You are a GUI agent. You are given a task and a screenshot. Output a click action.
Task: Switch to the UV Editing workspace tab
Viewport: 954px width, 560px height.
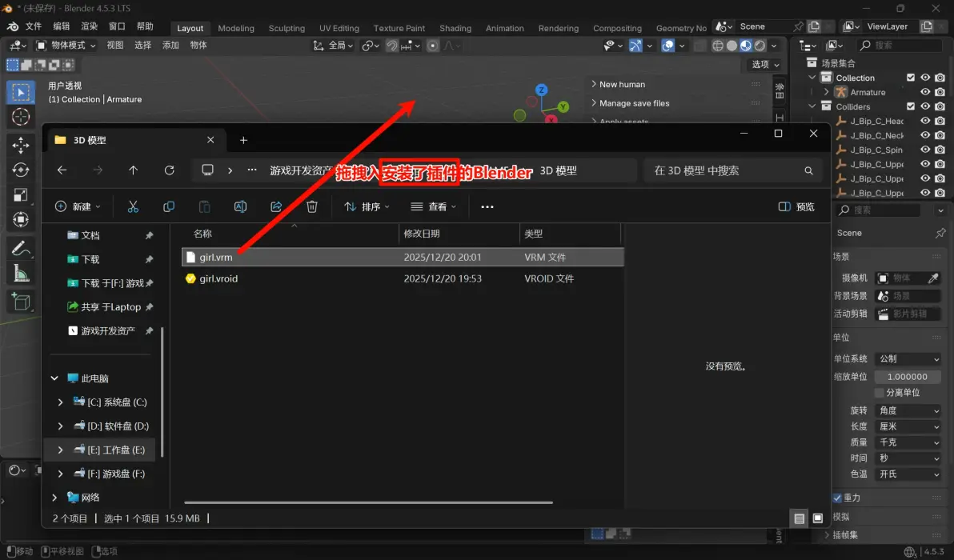click(339, 28)
